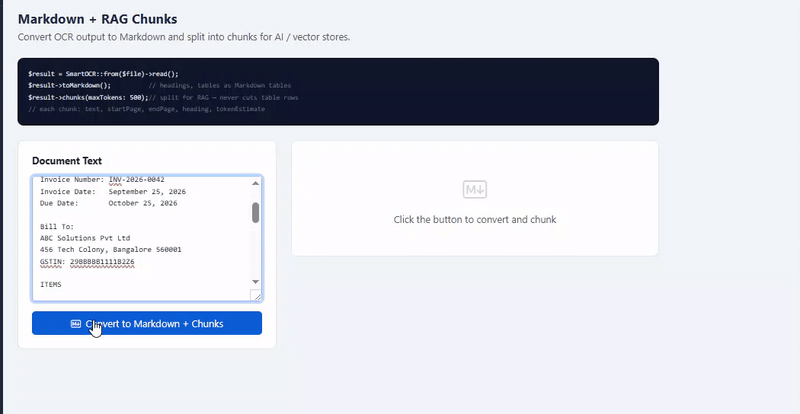Click '456 Tech Colony, Bangalore 560001' line

click(x=111, y=250)
